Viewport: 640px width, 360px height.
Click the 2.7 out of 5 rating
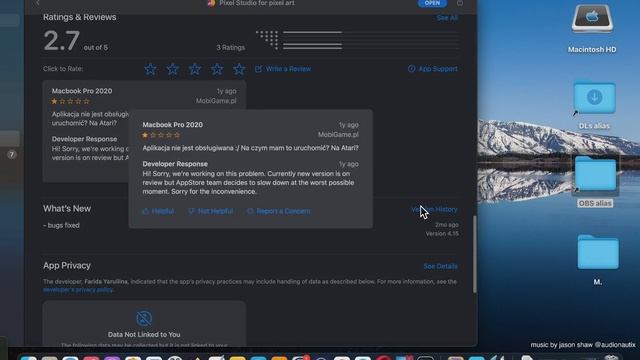(76, 41)
